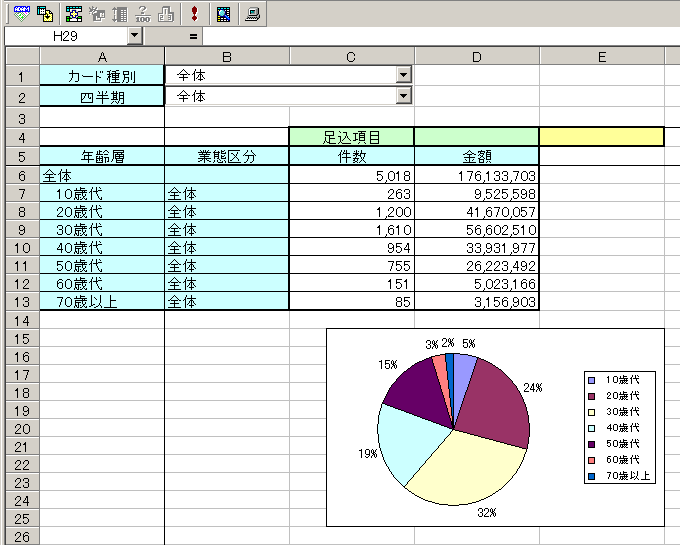
Task: Click the 3,156,903 amount cell
Action: pos(477,301)
